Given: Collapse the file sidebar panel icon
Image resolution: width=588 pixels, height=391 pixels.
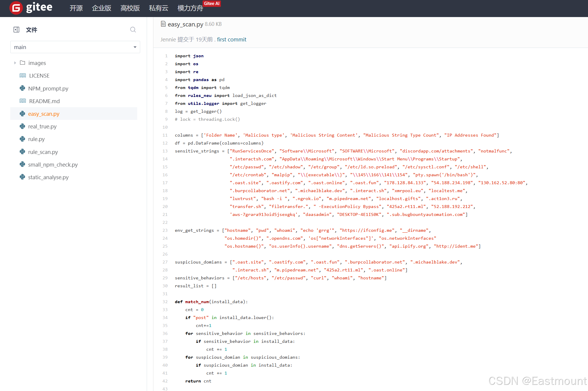Looking at the screenshot, I should pyautogui.click(x=16, y=30).
